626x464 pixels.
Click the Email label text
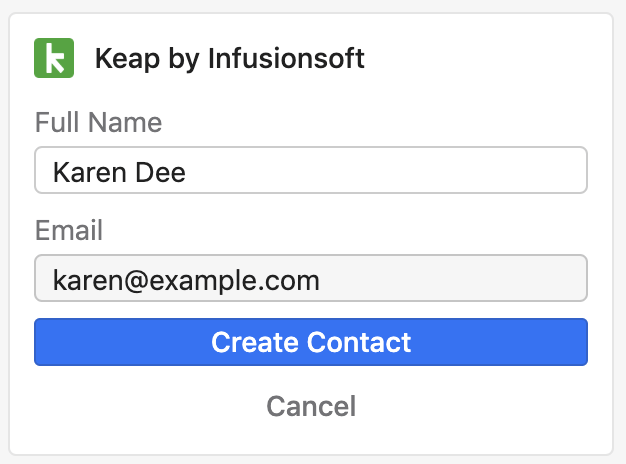[69, 230]
